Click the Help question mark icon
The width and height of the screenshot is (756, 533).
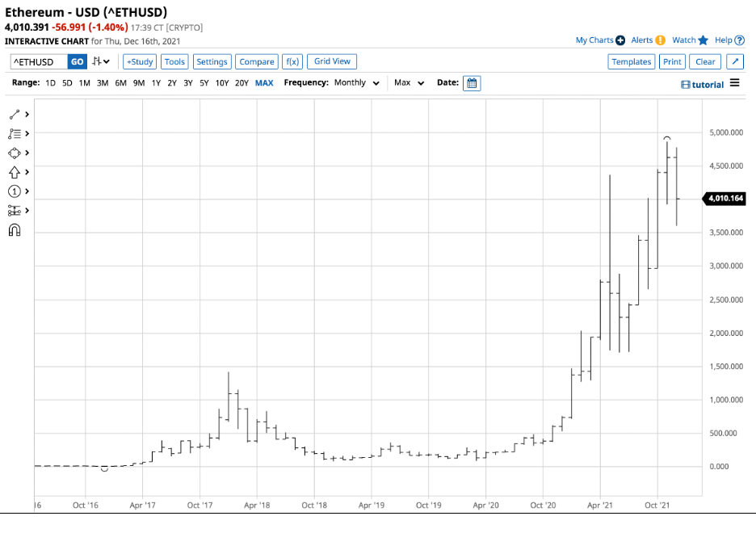click(x=739, y=40)
